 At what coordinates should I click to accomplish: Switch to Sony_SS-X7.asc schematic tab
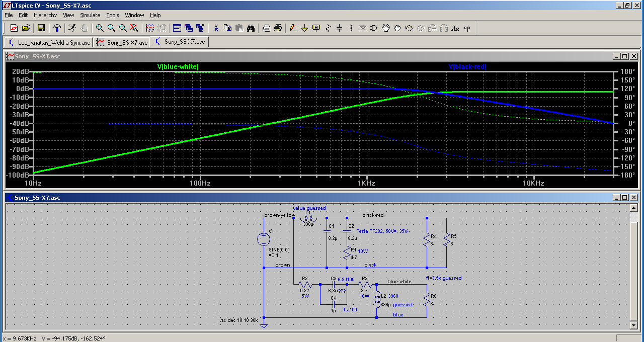point(179,42)
